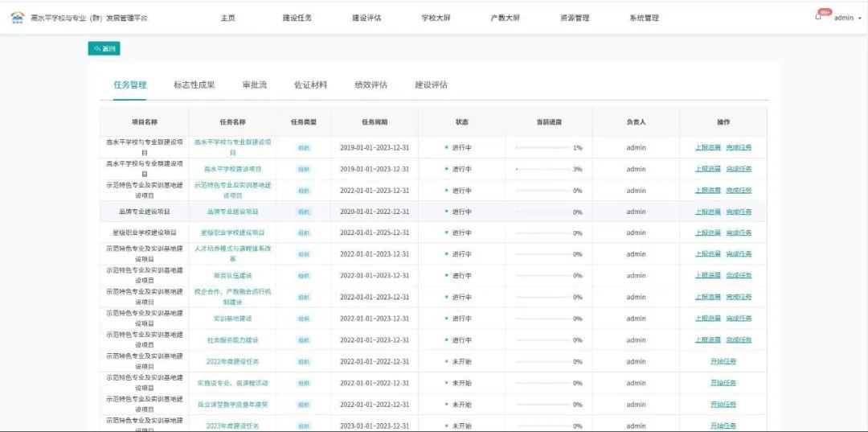Click the 组织 type tag in 品牌专业建设项目 row
The width and height of the screenshot is (868, 432).
[x=304, y=212]
